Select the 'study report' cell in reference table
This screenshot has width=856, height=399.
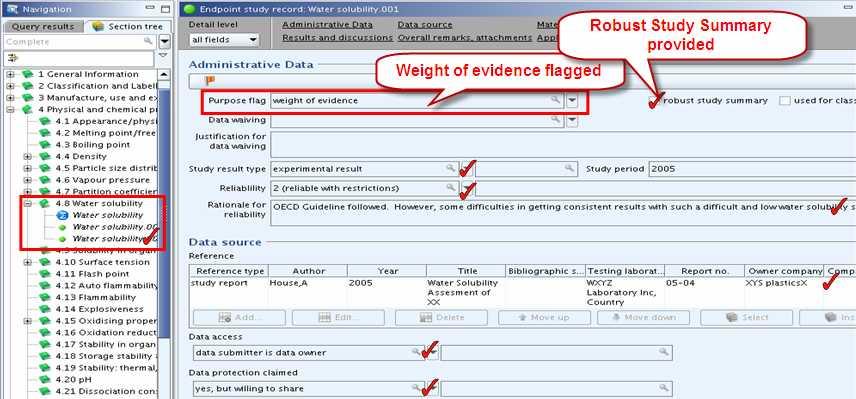(x=228, y=293)
